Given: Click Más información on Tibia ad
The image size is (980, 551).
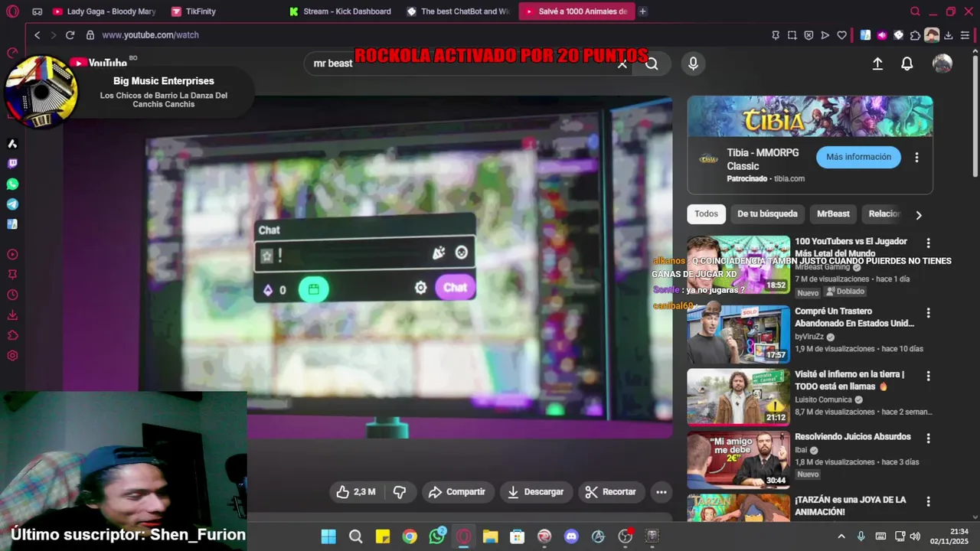Looking at the screenshot, I should (858, 157).
